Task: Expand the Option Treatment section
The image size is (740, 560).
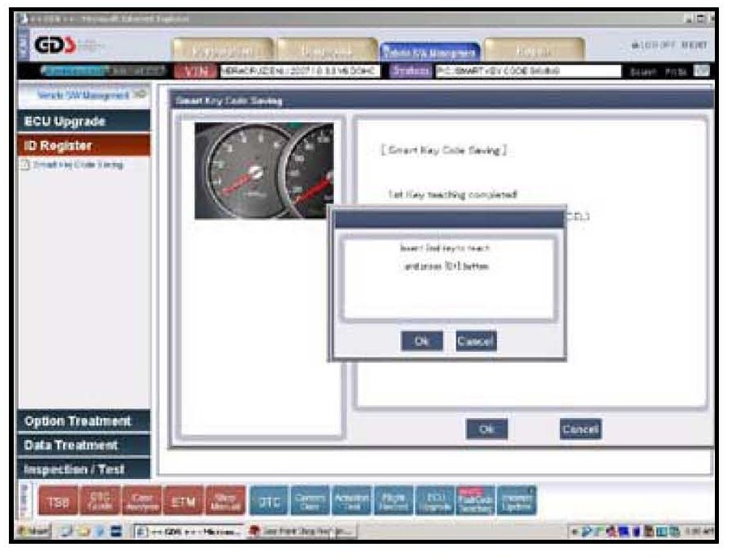Action: click(x=84, y=421)
